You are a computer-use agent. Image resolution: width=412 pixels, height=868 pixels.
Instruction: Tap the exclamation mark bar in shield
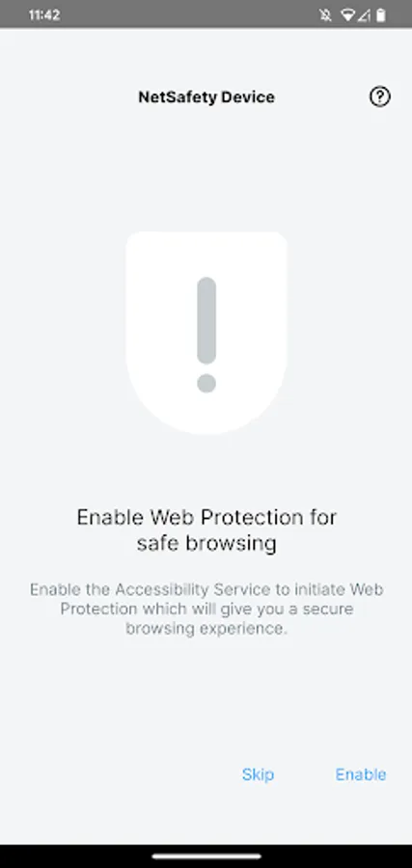(x=206, y=320)
